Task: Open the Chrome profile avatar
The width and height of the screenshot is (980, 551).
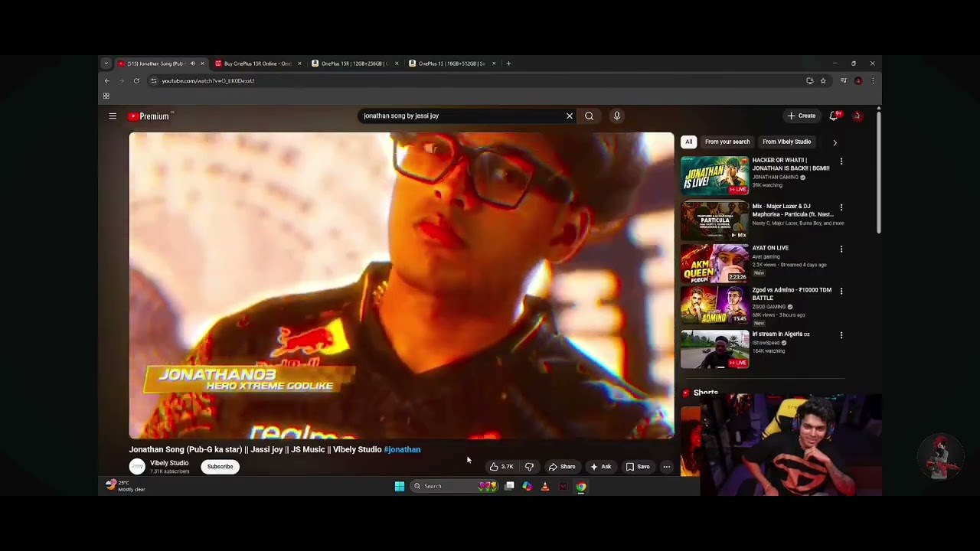Action: [858, 81]
